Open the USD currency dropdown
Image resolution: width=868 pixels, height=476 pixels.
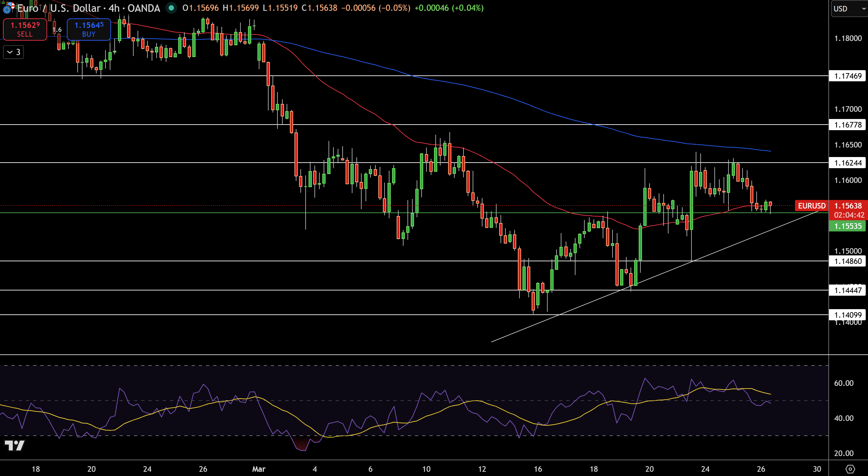click(x=849, y=9)
